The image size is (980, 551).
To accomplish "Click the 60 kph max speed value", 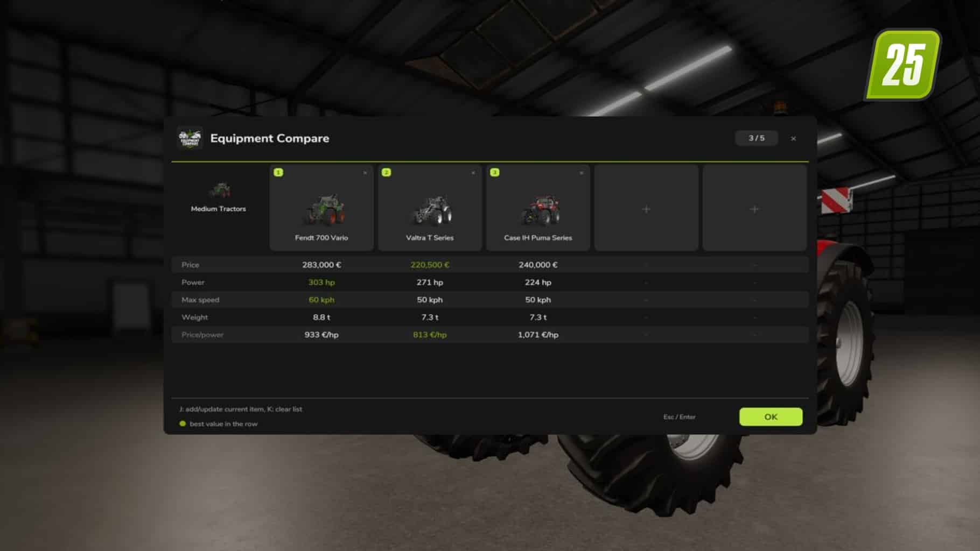I will click(321, 300).
